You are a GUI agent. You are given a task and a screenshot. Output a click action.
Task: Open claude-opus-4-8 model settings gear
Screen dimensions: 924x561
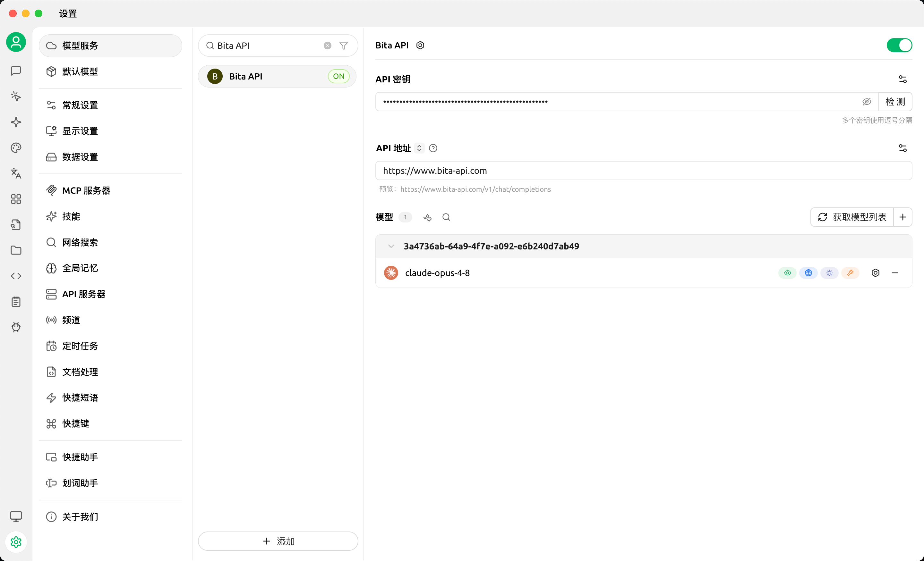[x=875, y=273]
